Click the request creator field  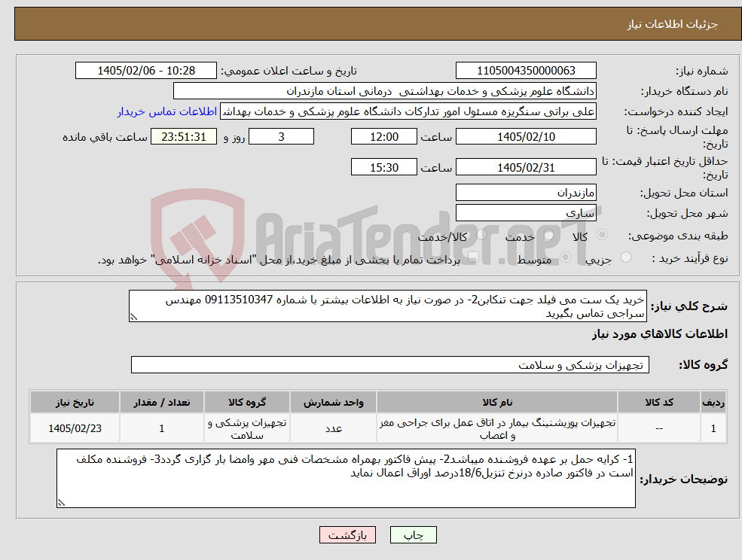(408, 111)
